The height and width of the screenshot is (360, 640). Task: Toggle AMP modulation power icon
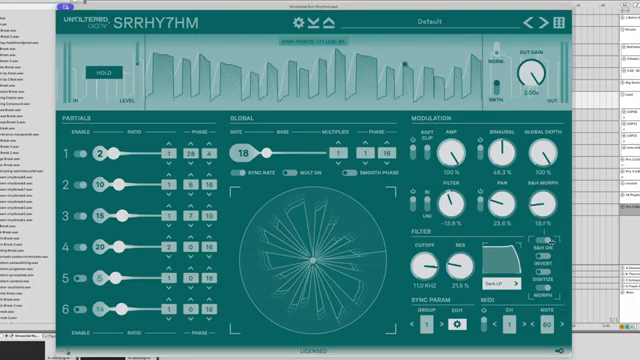coord(413,140)
